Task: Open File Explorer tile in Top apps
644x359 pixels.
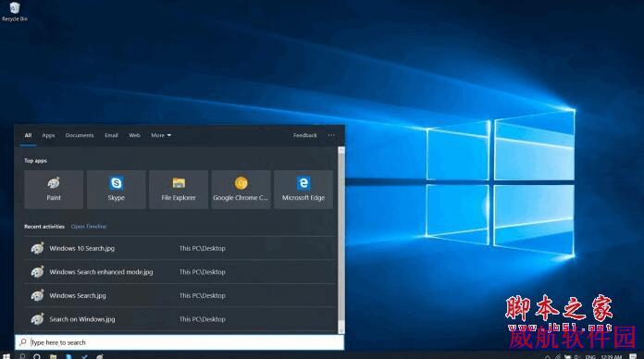Action: coord(179,190)
